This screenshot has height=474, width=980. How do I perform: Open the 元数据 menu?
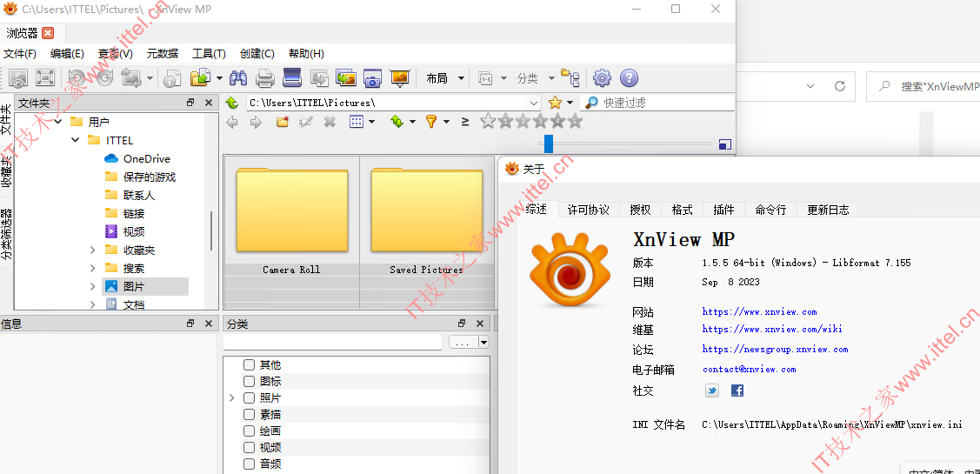click(163, 54)
